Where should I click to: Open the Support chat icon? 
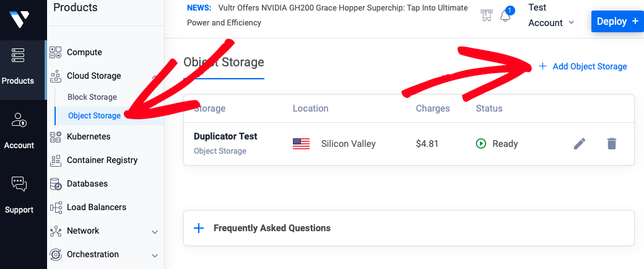pyautogui.click(x=19, y=184)
